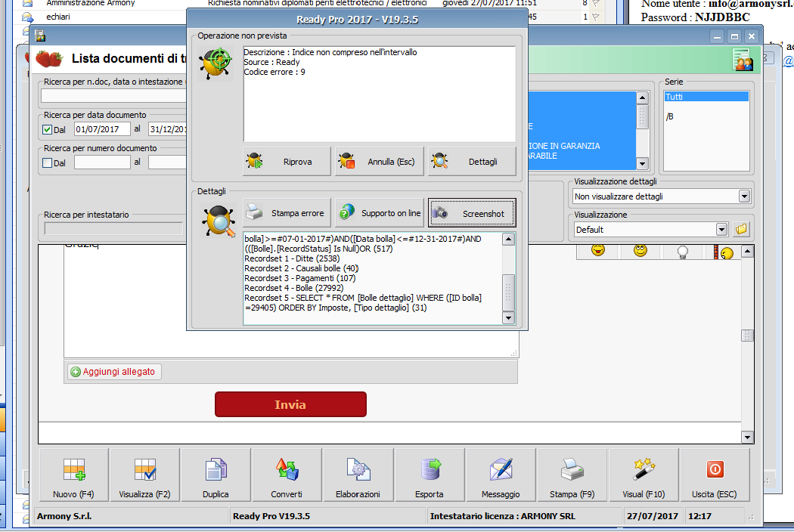Select the echiari row in mail list
This screenshot has width=794, height=532.
click(x=104, y=17)
